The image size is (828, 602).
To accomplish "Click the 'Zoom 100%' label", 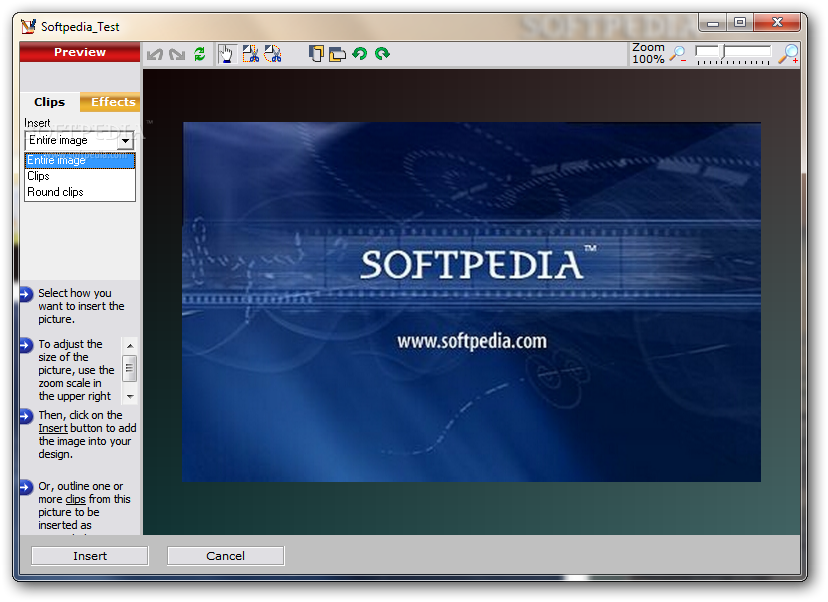I will click(648, 53).
